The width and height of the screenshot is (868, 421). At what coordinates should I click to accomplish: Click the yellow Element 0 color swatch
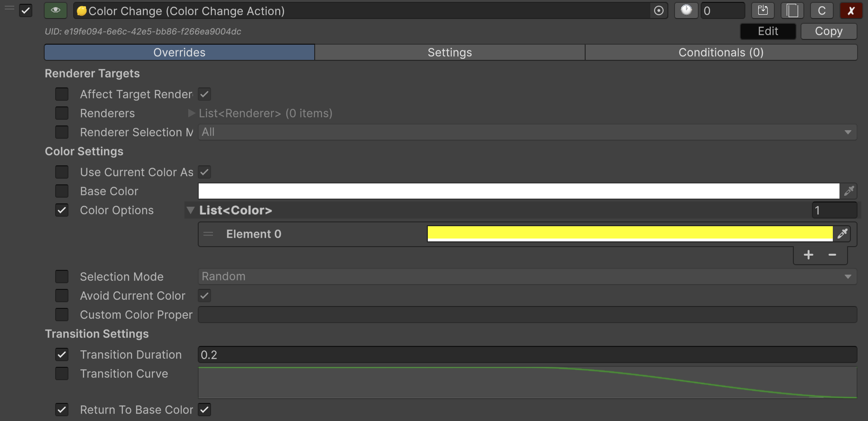click(630, 233)
